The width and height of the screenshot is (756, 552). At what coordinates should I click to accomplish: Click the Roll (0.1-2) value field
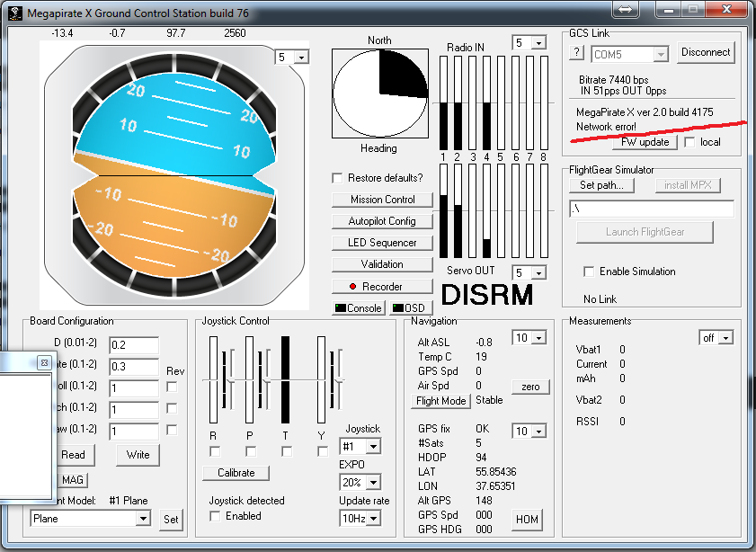pos(134,388)
